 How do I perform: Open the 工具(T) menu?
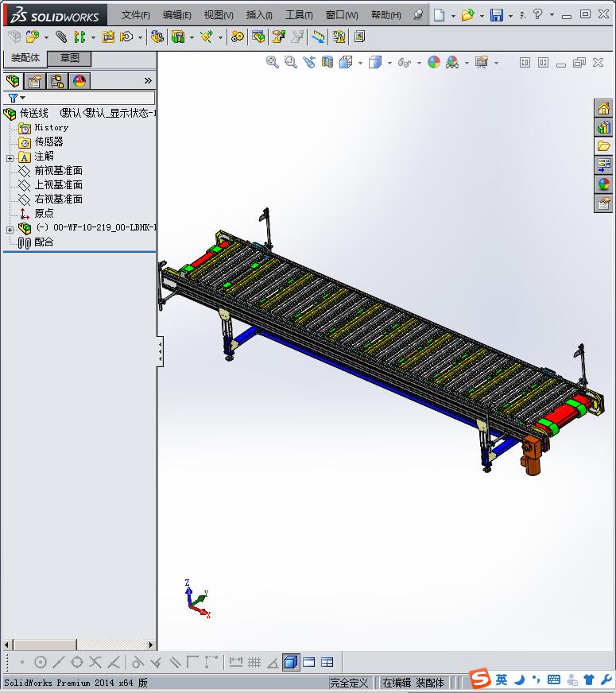point(299,15)
